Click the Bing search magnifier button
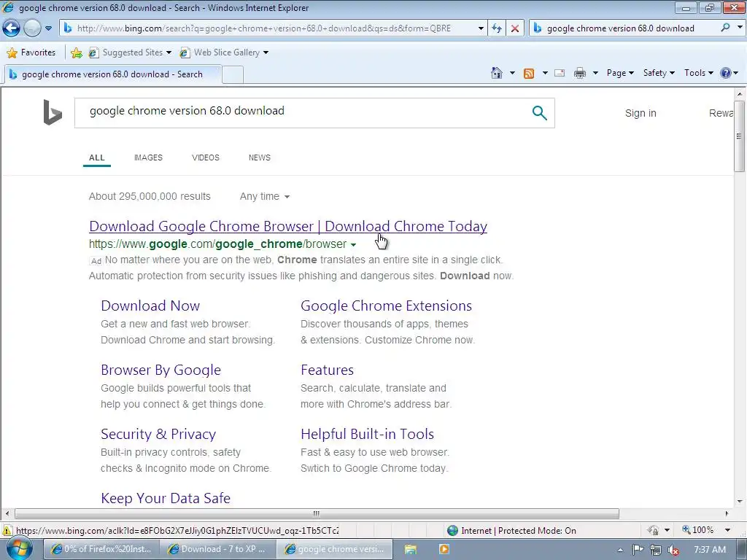747x560 pixels. click(539, 113)
